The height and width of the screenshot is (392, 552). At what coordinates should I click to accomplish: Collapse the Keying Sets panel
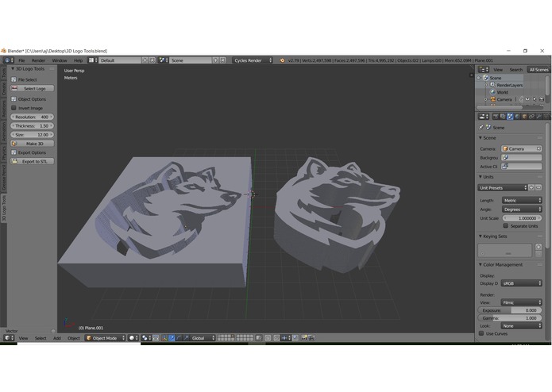coord(481,236)
